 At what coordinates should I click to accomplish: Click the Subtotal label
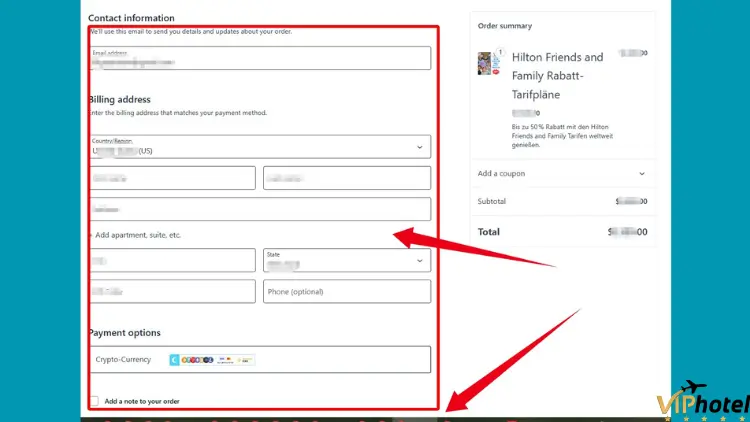coord(491,201)
